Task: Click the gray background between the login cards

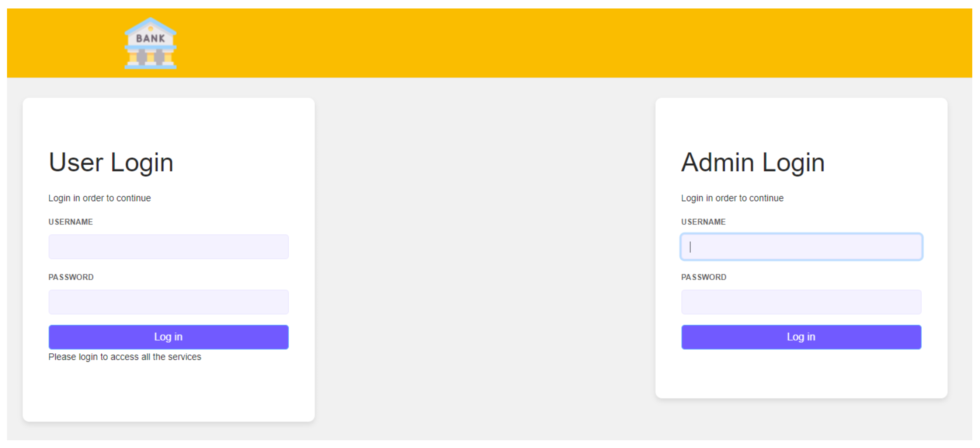Action: [x=485, y=259]
